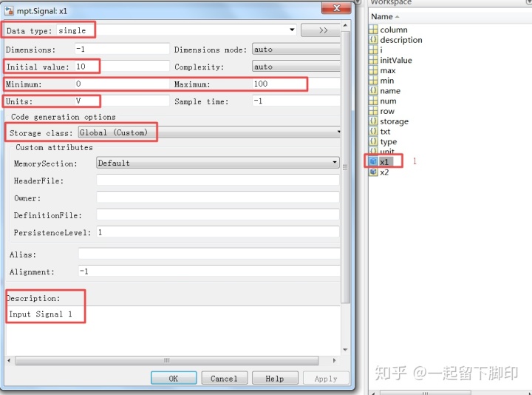532x395 pixels.
Task: Open the MemorySection dropdown
Action: tap(217, 163)
